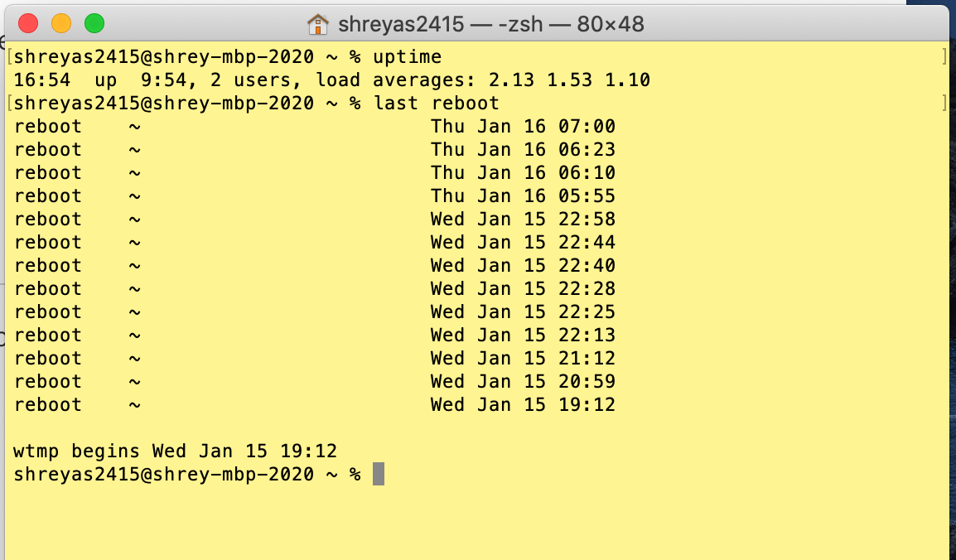Click the load averages output line

[x=331, y=80]
